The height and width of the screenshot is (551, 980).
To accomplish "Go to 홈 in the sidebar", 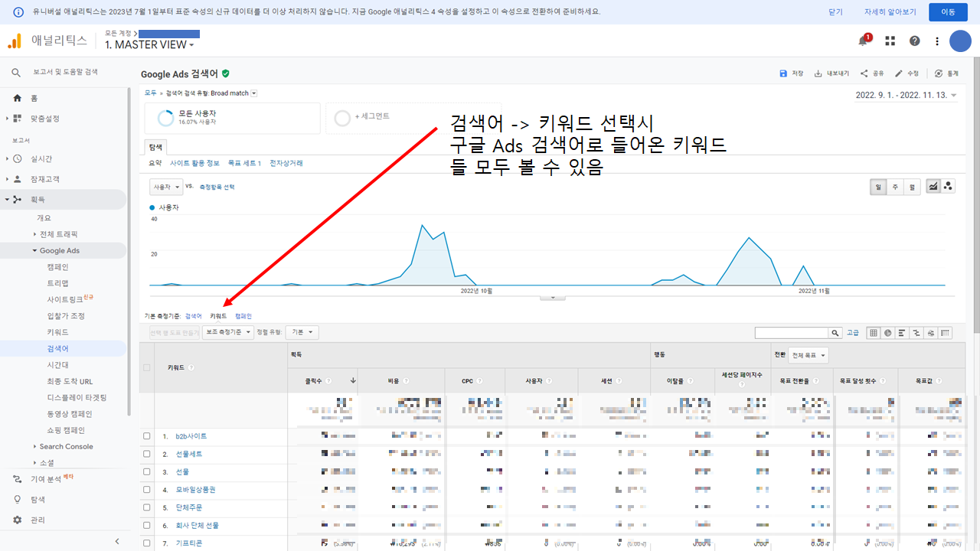I will 34,98.
